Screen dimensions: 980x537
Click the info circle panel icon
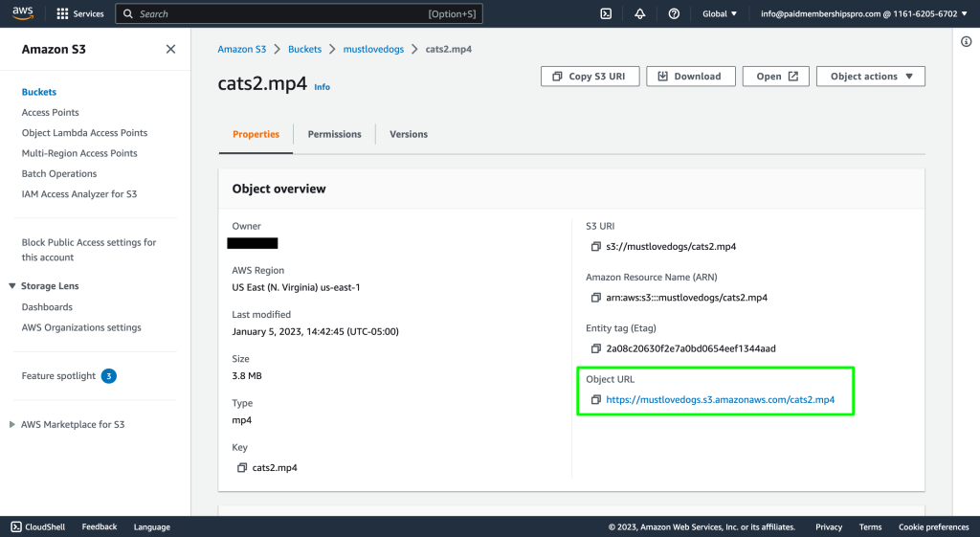pyautogui.click(x=967, y=42)
